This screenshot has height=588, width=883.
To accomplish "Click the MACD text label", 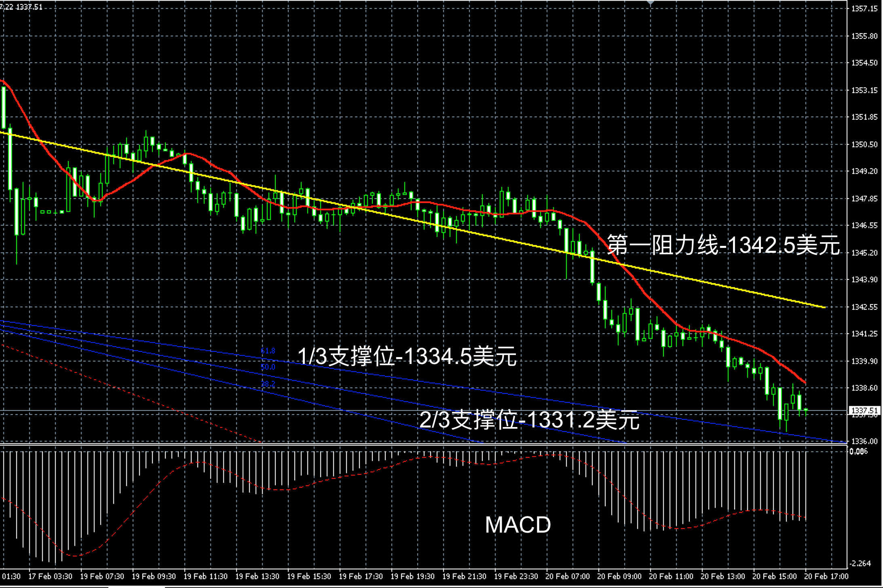I will pyautogui.click(x=518, y=525).
